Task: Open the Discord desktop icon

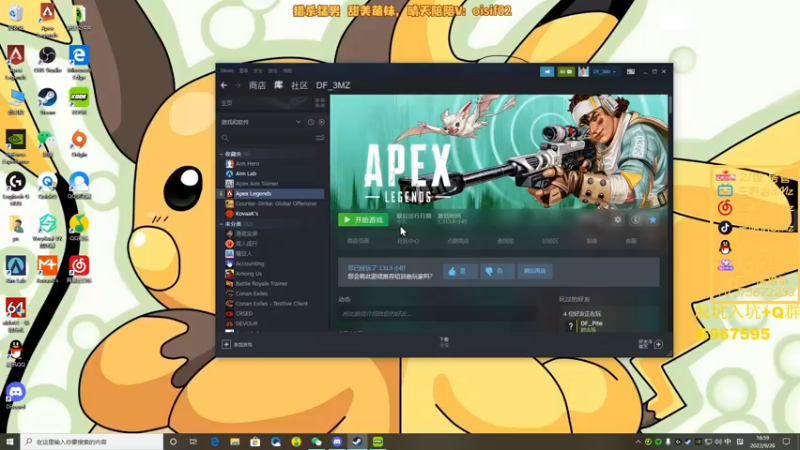Action: [16, 395]
